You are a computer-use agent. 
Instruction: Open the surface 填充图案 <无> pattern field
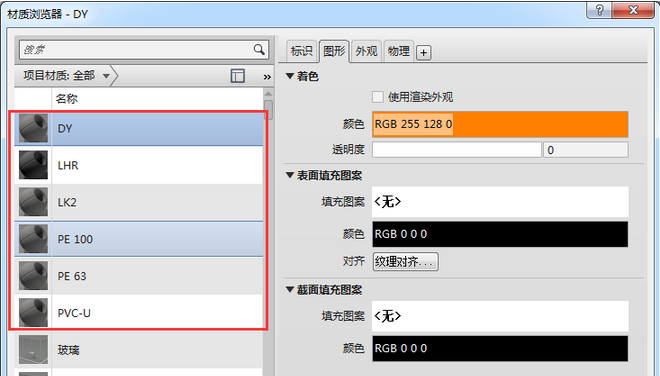500,202
